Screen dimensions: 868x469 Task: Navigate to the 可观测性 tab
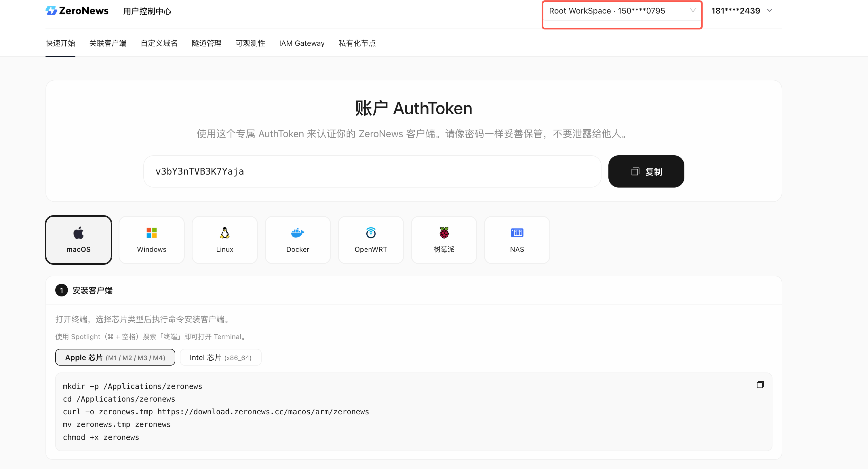(250, 43)
